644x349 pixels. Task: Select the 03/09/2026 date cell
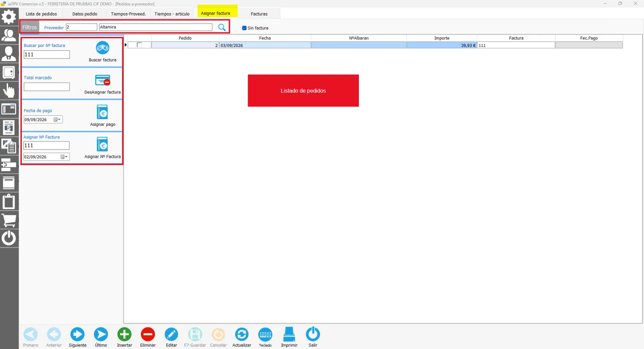point(265,45)
